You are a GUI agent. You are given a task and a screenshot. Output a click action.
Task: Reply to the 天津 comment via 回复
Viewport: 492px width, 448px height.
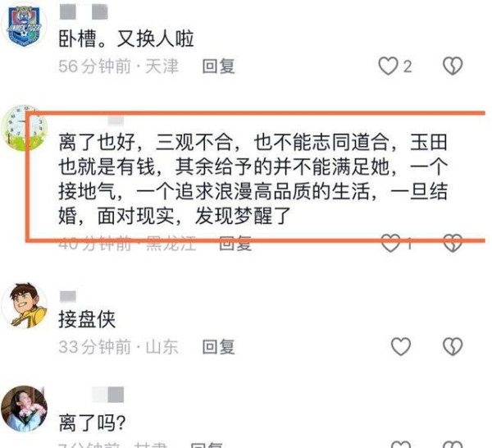[218, 66]
